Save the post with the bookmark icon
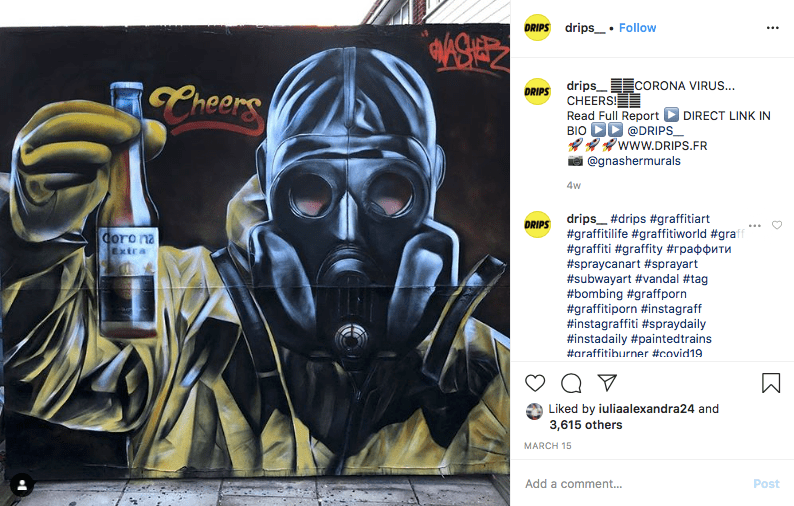Screen dimensions: 794x506 771,383
